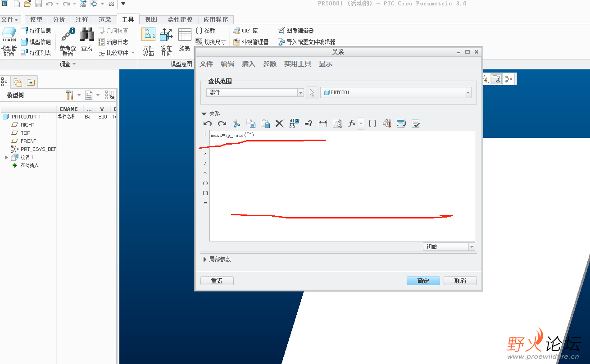Click 切换尺寸 switch dimensions
This screenshot has width=590, height=364.
(211, 42)
